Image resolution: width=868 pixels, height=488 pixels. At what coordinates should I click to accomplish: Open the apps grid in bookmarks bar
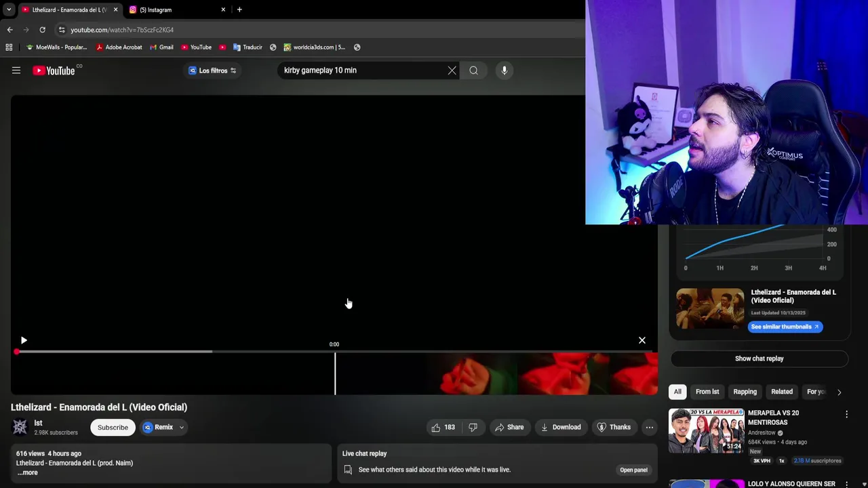[x=9, y=47]
